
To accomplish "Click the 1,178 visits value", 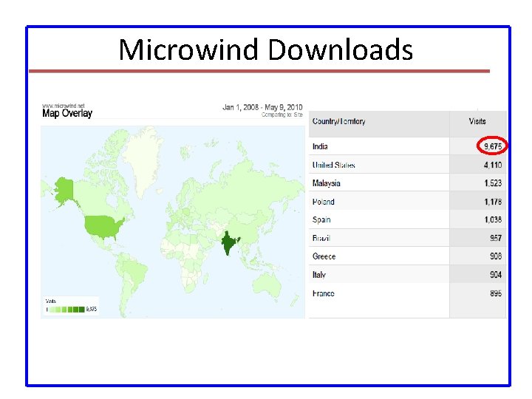I will pyautogui.click(x=493, y=202).
